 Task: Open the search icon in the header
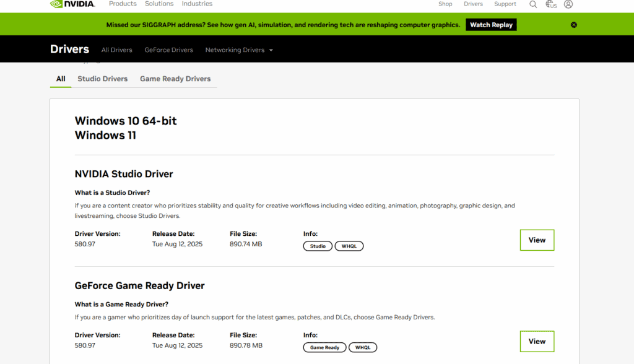[x=533, y=4]
